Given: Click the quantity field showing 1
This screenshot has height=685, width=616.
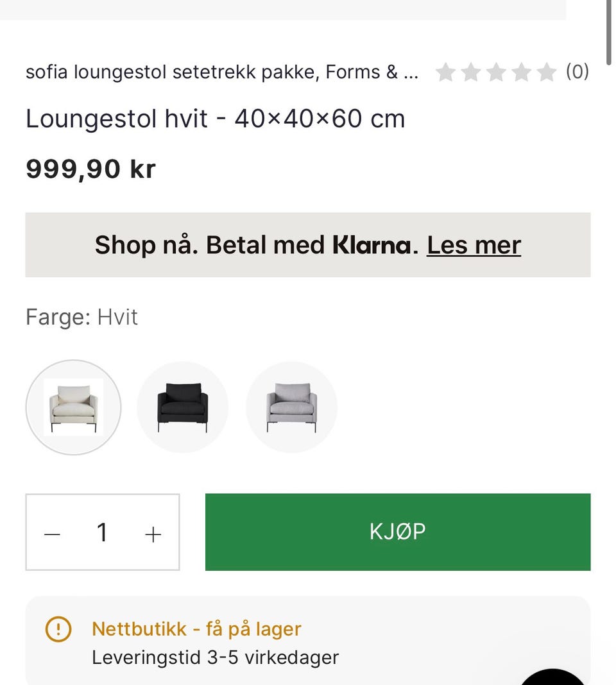Looking at the screenshot, I should pos(102,532).
